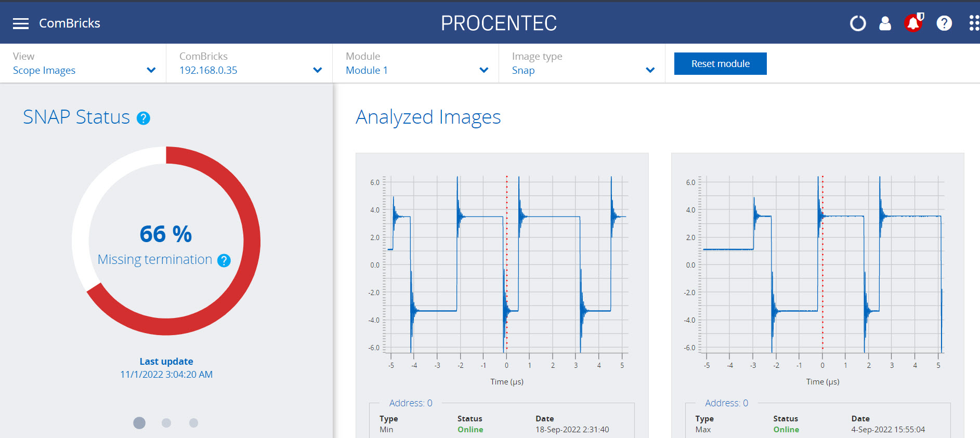Click the PROCENTEC logo text
980x438 pixels.
pyautogui.click(x=499, y=23)
